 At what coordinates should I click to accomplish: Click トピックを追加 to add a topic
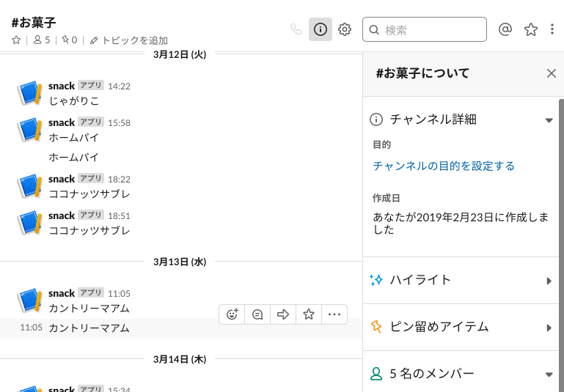coord(129,40)
